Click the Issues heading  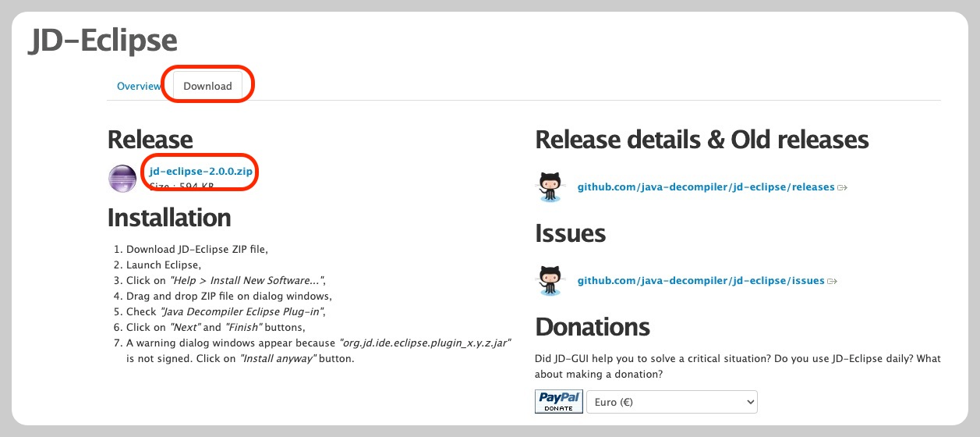coord(571,233)
